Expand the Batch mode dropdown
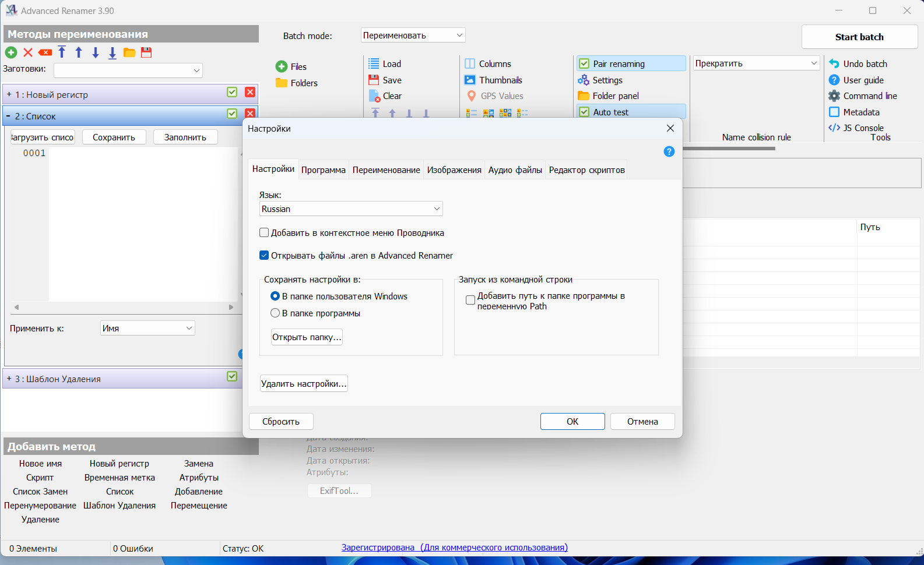924x565 pixels. pyautogui.click(x=413, y=36)
